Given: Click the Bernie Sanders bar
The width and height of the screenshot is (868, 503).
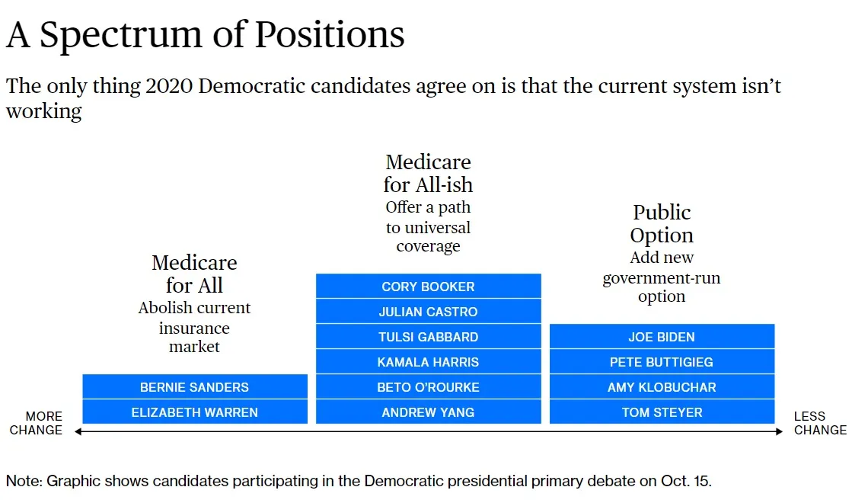Looking at the screenshot, I should [x=194, y=387].
